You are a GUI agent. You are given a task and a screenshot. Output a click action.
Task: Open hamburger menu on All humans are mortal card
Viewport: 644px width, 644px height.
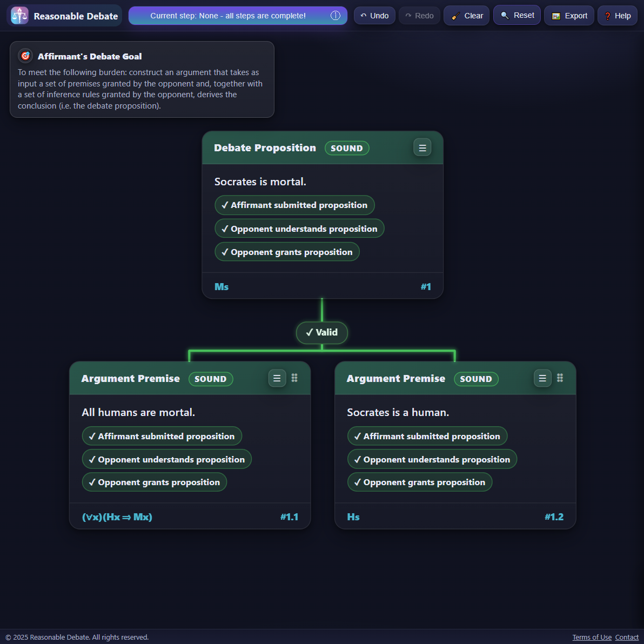[x=277, y=378]
